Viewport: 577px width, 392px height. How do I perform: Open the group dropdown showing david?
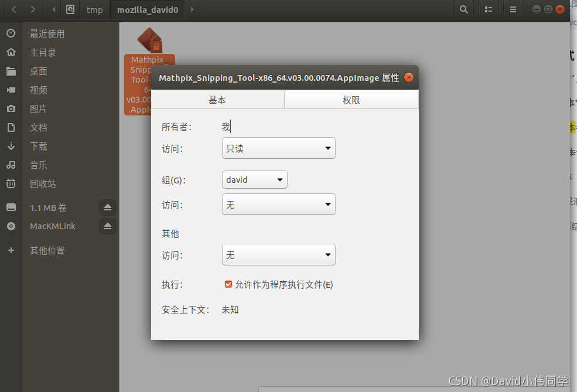point(255,180)
